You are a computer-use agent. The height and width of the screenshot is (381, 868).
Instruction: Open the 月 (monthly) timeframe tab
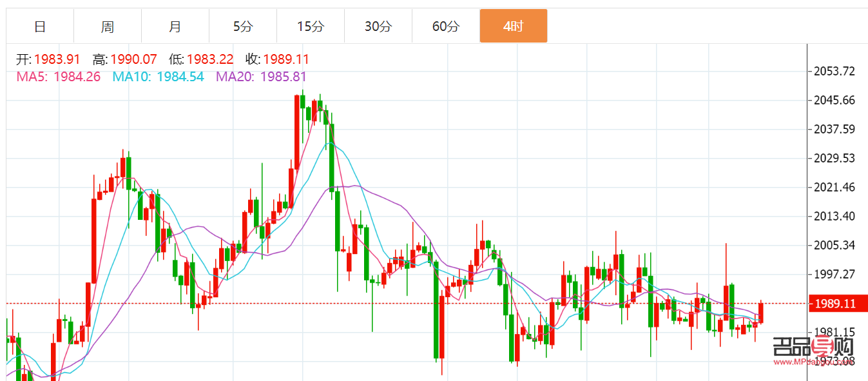point(175,26)
